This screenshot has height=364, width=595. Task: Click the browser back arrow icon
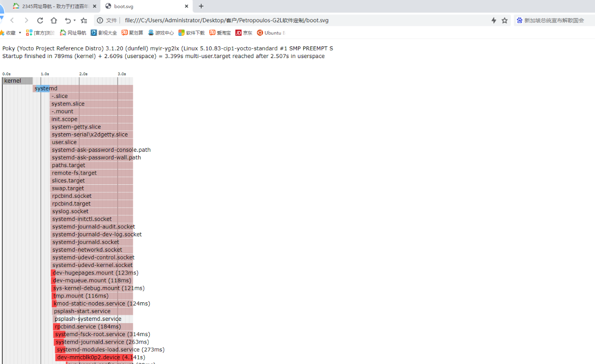coord(13,20)
